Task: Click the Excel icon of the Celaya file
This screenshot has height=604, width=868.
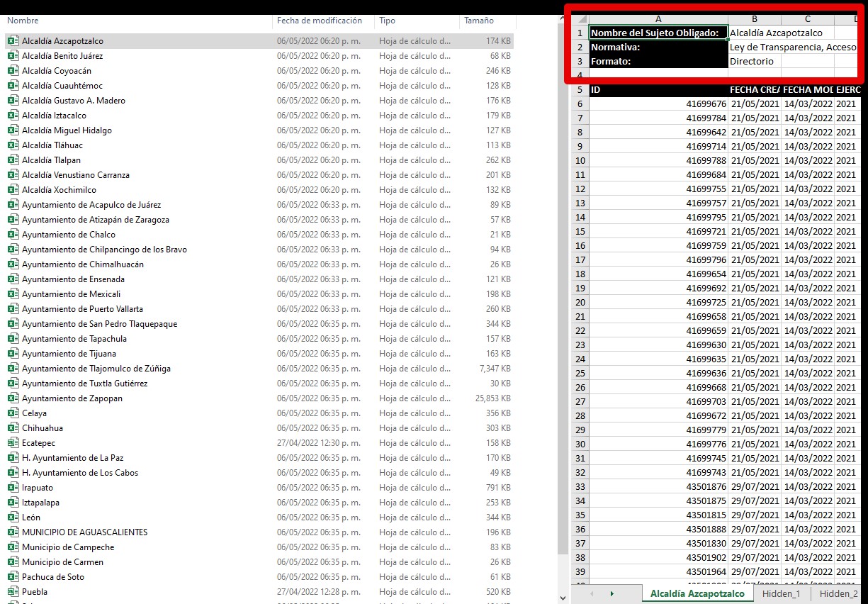Action: pyautogui.click(x=13, y=413)
